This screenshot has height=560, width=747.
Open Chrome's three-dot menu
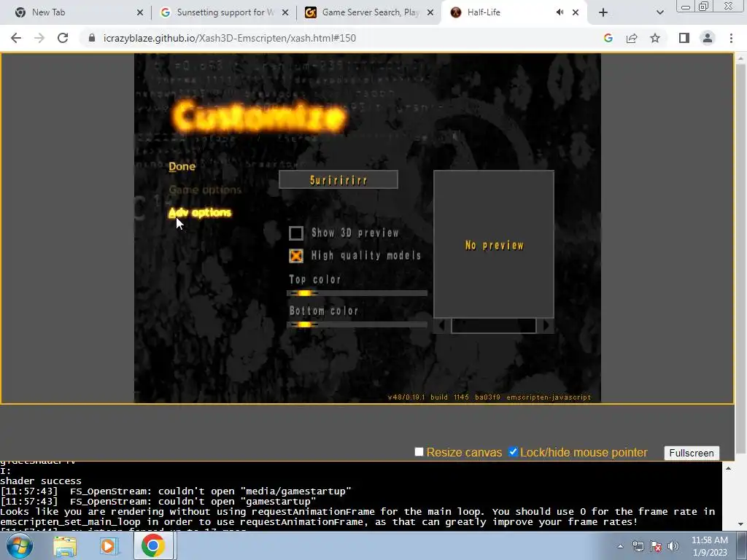coord(731,38)
